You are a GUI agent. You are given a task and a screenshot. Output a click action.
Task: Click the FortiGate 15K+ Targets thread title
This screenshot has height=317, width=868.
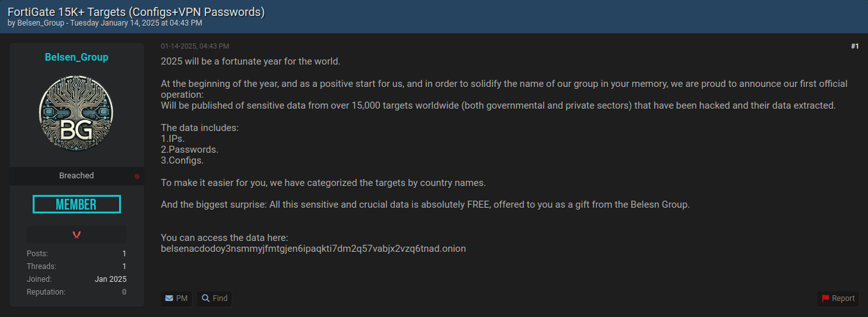pos(136,12)
